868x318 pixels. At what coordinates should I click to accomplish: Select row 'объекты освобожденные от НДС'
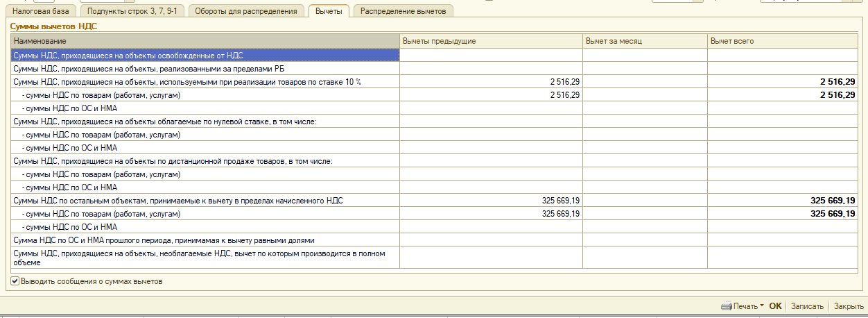[205, 55]
